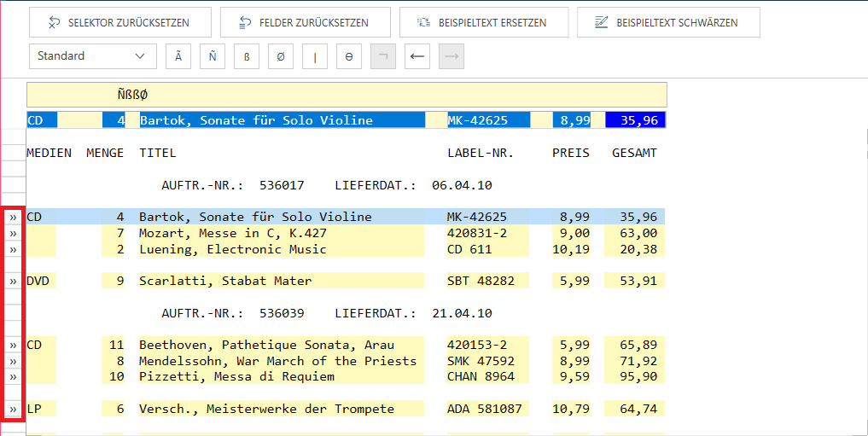Open the Standard dropdown
Screen dimensions: 868x436
click(92, 56)
